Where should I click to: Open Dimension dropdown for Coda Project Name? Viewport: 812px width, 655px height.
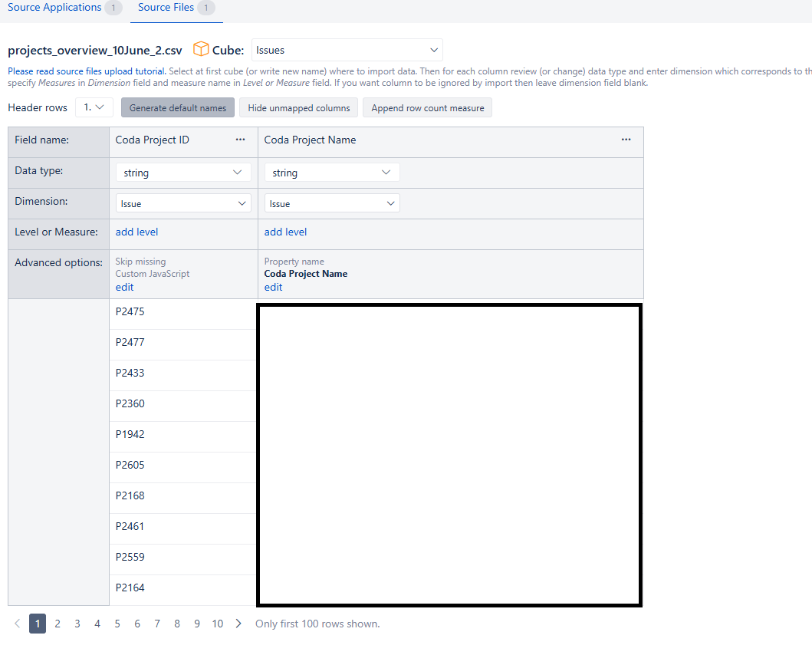332,203
